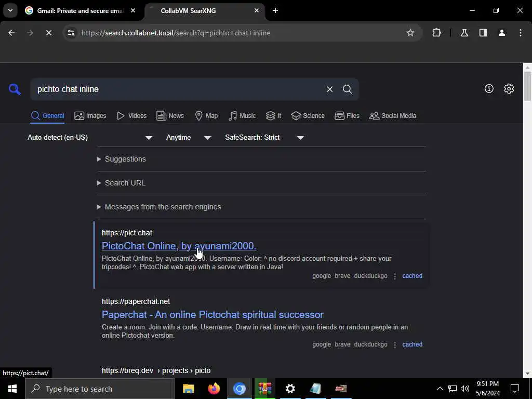Switch to the Music category
This screenshot has width=532, height=399.
click(x=242, y=116)
